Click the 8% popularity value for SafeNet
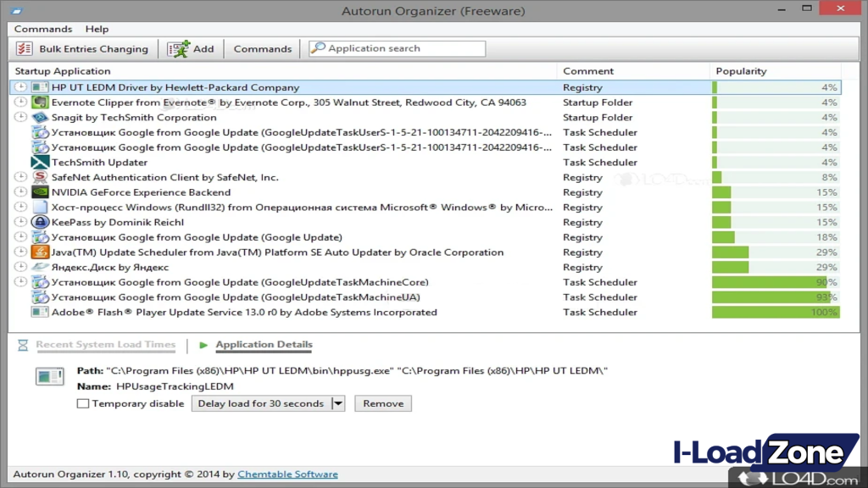868x488 pixels. pos(829,177)
